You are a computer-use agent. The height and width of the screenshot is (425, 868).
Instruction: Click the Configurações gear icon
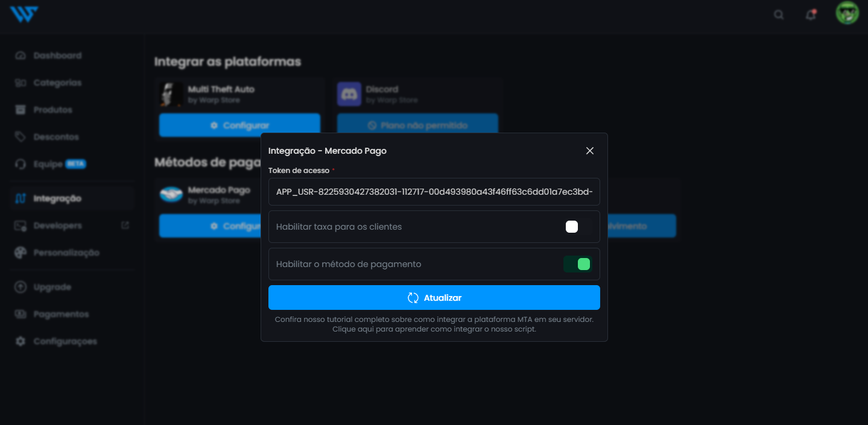point(21,341)
